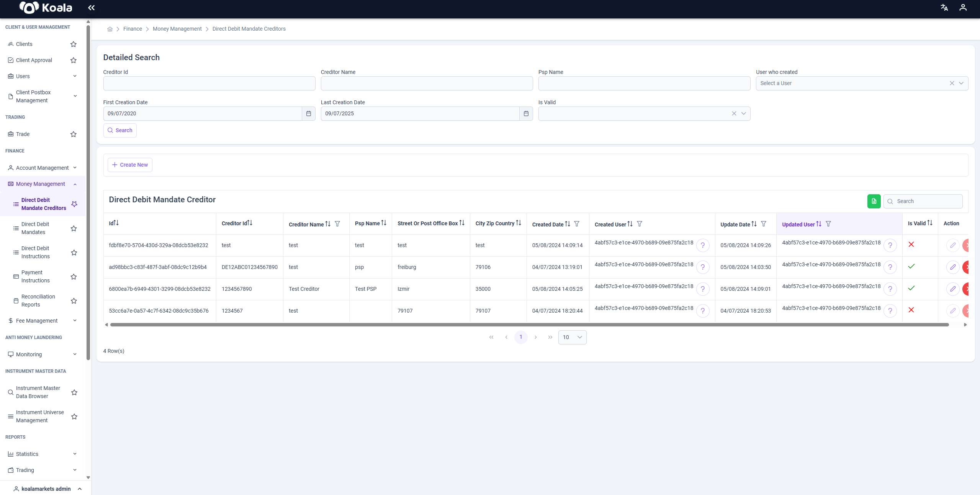The height and width of the screenshot is (495, 980).
Task: Click the Search button in Detailed Search
Action: [120, 130]
